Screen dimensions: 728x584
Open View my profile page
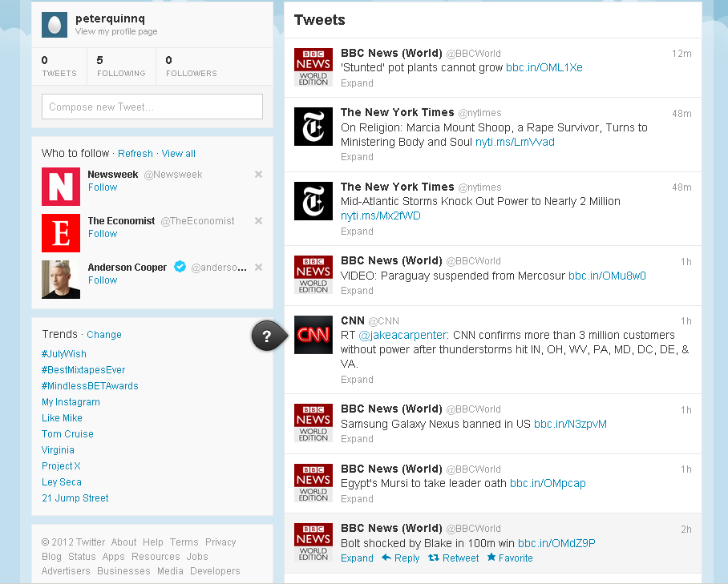click(x=116, y=31)
